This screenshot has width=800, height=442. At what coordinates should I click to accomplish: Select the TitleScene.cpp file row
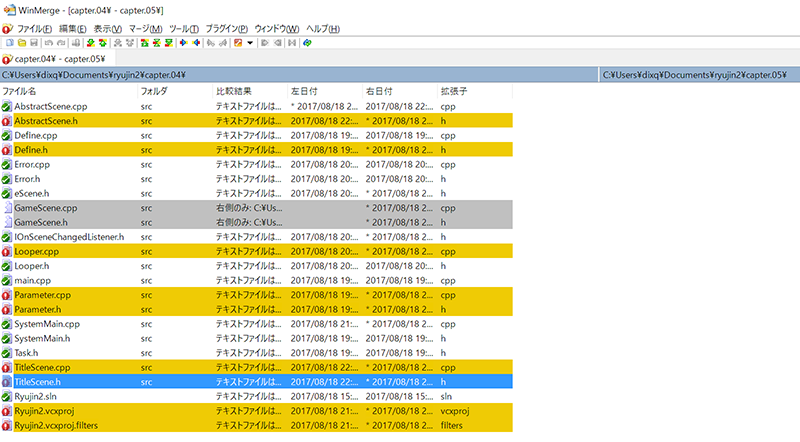[x=256, y=367]
